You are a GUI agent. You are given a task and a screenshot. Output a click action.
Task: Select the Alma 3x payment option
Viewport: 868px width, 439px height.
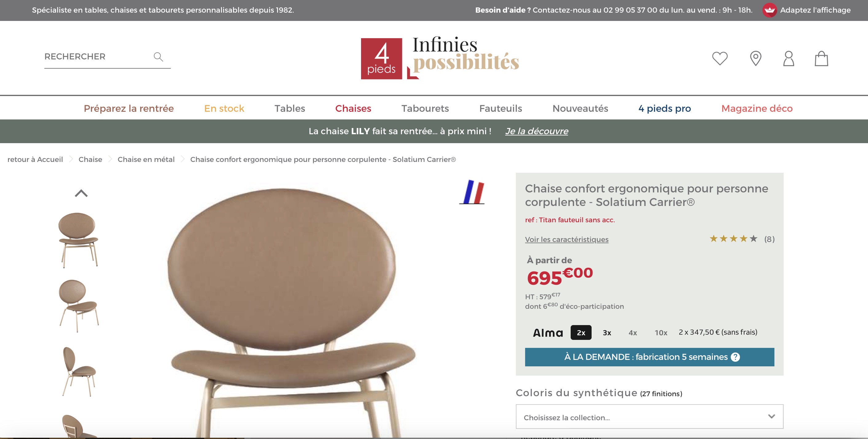tap(607, 332)
